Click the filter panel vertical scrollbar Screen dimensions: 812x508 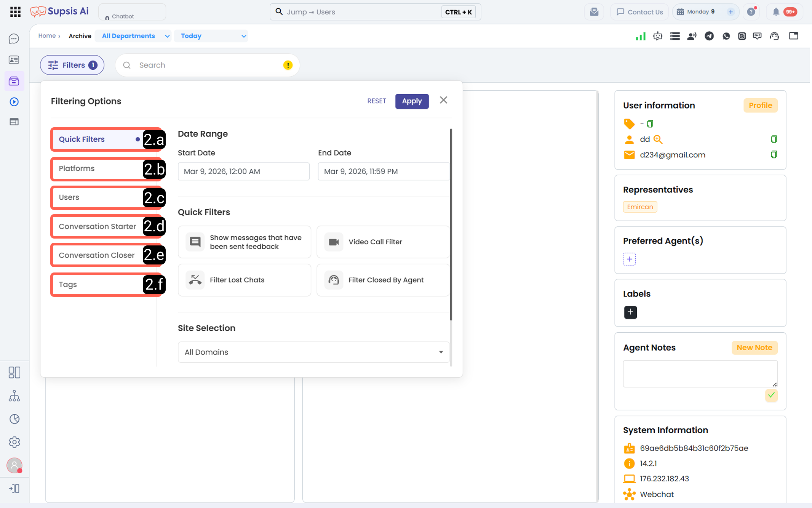451,225
